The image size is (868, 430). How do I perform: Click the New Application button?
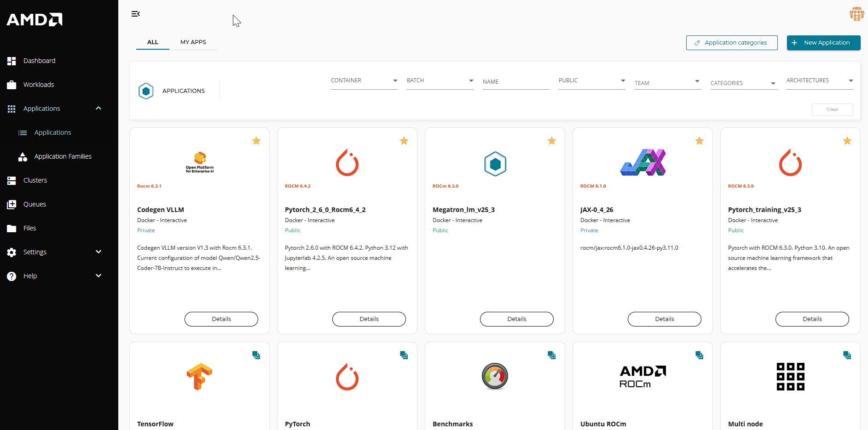coord(823,43)
